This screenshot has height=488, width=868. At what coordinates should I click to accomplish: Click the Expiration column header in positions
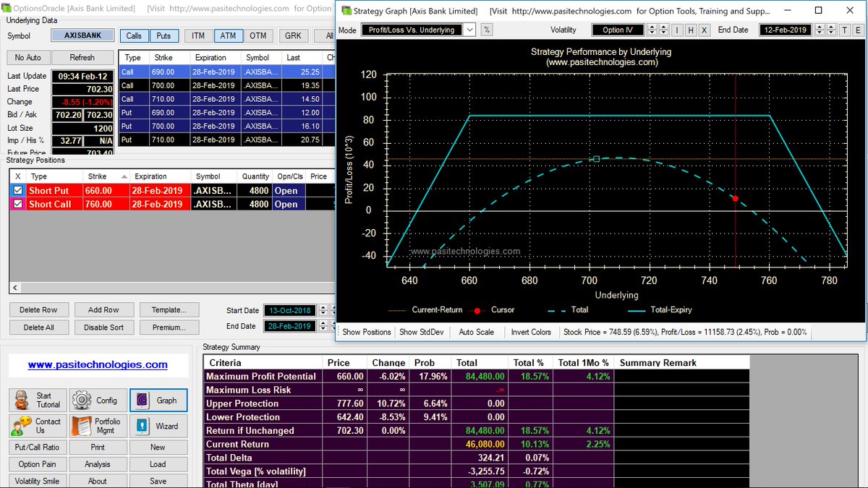(x=161, y=176)
